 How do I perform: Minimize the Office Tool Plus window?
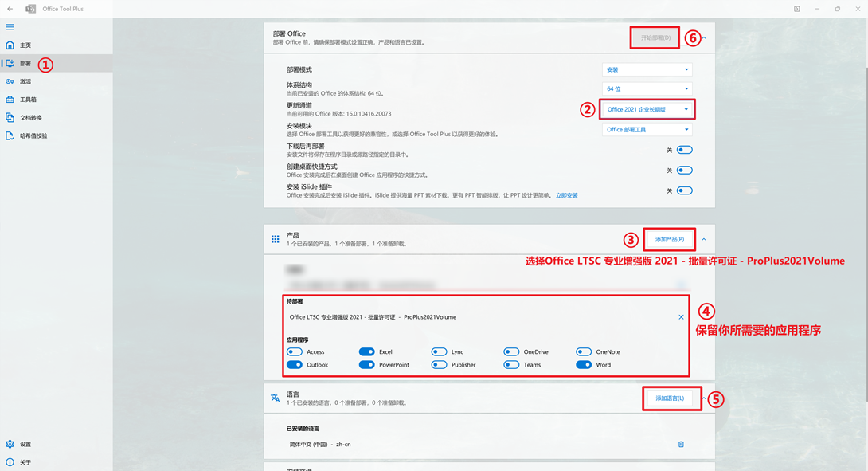[817, 9]
